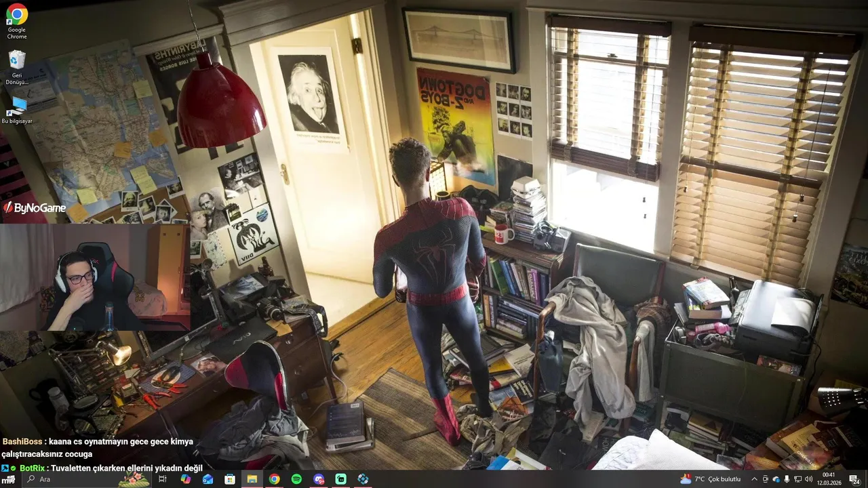Viewport: 868px width, 488px height.
Task: Open Spotify from the taskbar
Action: [296, 479]
